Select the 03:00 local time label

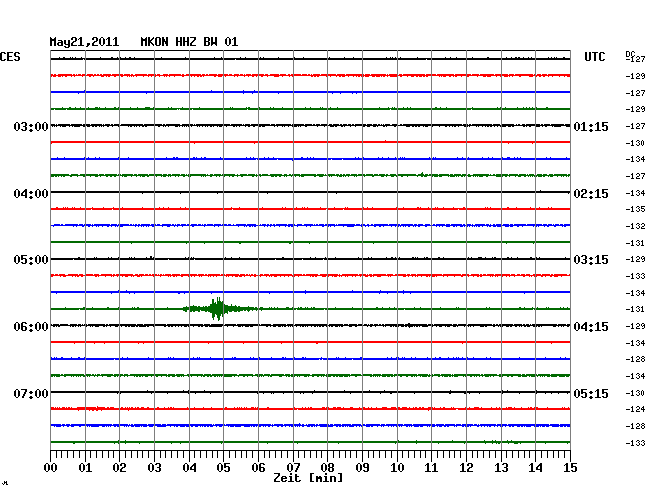pos(31,126)
